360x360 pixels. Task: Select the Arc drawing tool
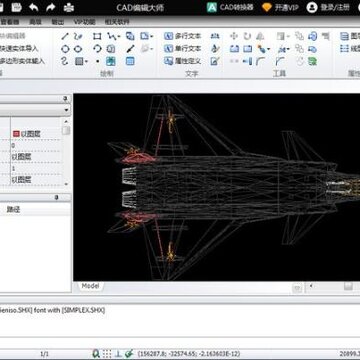click(x=97, y=49)
